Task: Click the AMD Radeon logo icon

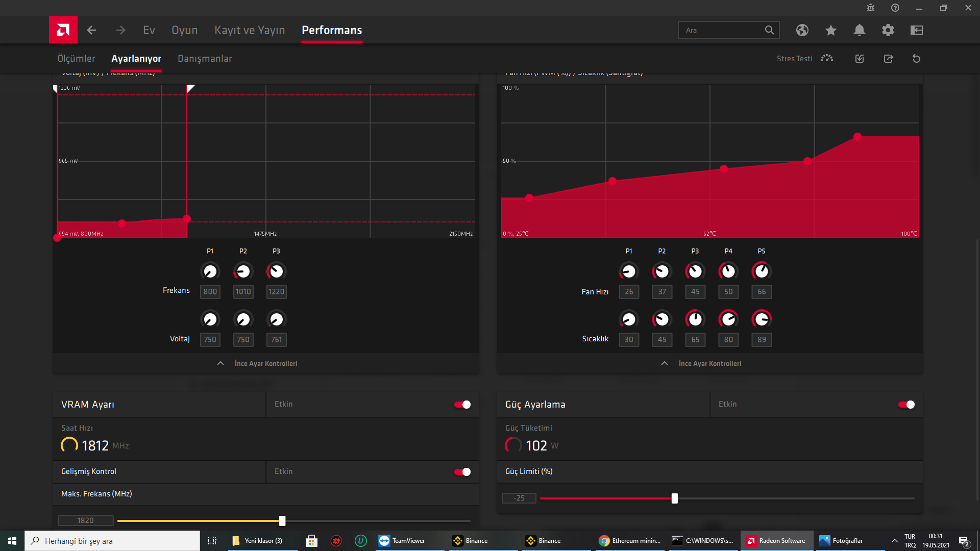Action: [x=63, y=30]
